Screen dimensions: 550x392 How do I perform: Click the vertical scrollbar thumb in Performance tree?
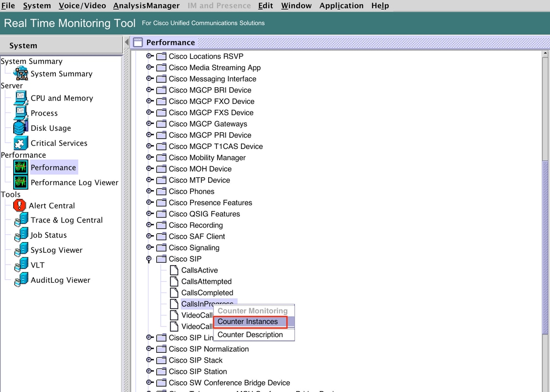pos(545,248)
